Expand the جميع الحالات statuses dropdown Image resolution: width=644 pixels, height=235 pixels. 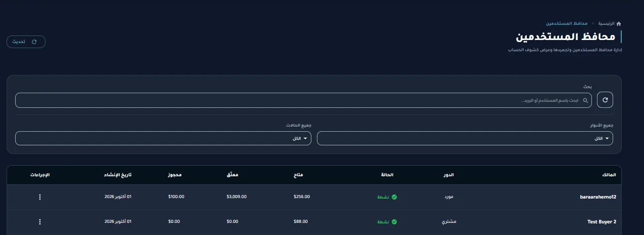(163, 138)
